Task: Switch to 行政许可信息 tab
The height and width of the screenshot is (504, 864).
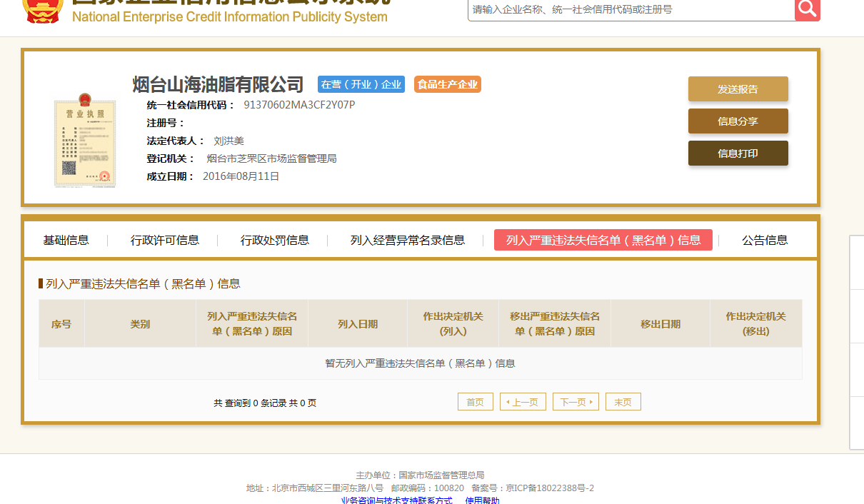Action: 165,241
